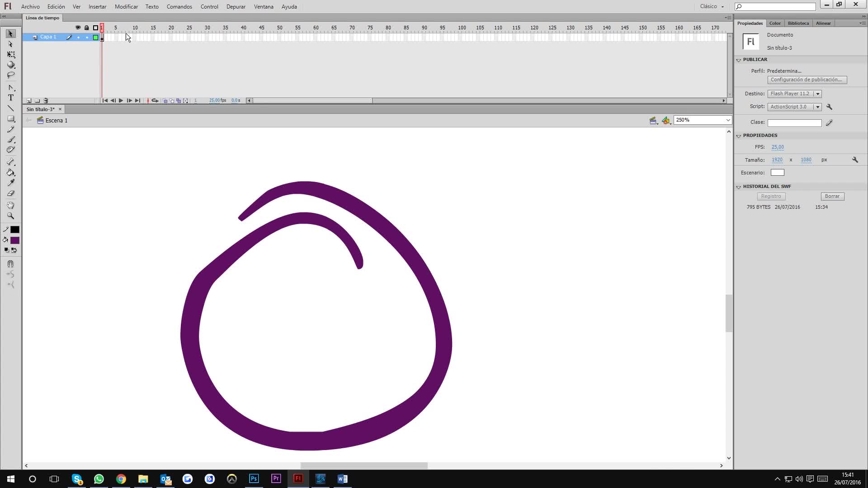
Task: Switch to the Biblioteca tab
Action: point(798,23)
